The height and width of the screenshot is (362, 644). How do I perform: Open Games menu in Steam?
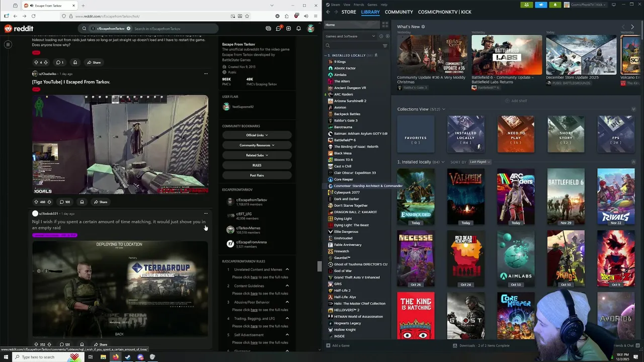click(x=372, y=5)
